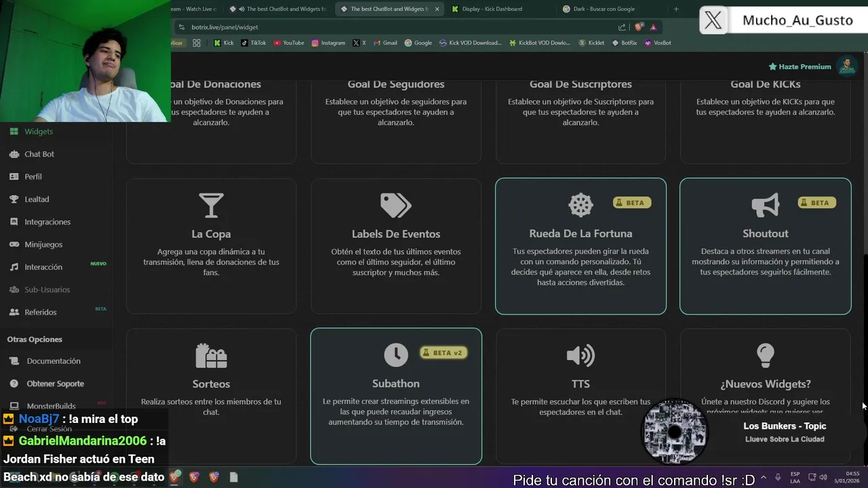868x488 pixels.
Task: Open the Instagram bookmark
Action: coord(328,43)
